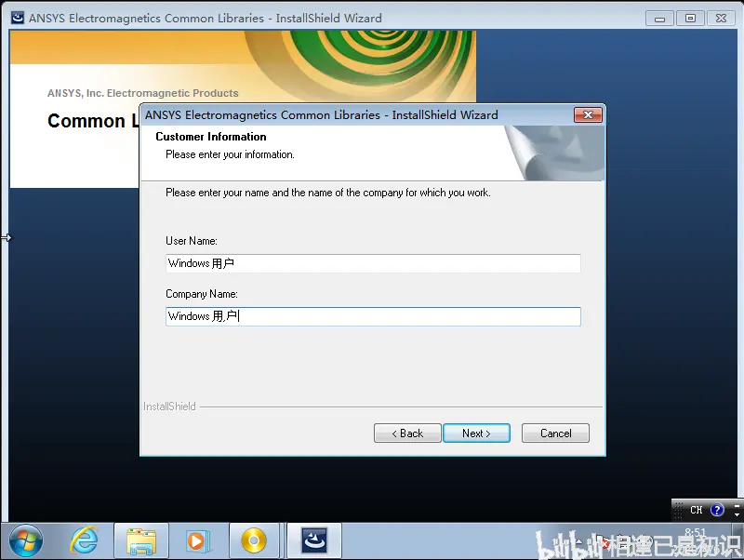The image size is (744, 560).
Task: Close the Customer Information dialog
Action: point(588,114)
